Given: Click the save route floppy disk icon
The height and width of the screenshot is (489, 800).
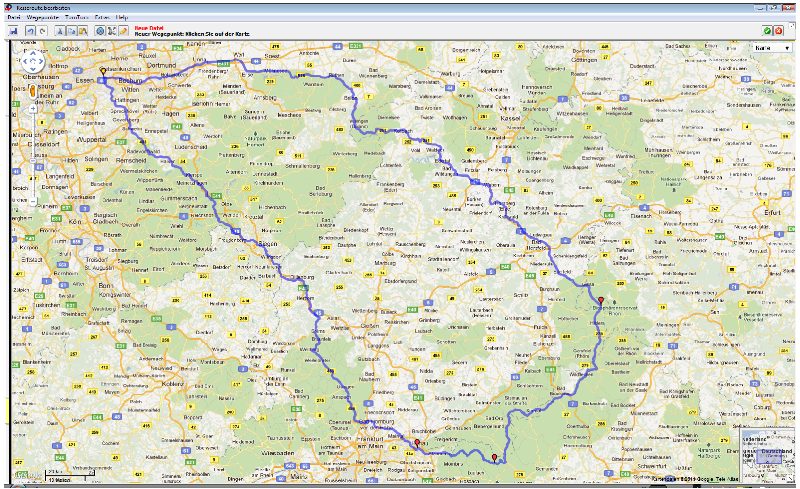Looking at the screenshot, I should click(13, 32).
